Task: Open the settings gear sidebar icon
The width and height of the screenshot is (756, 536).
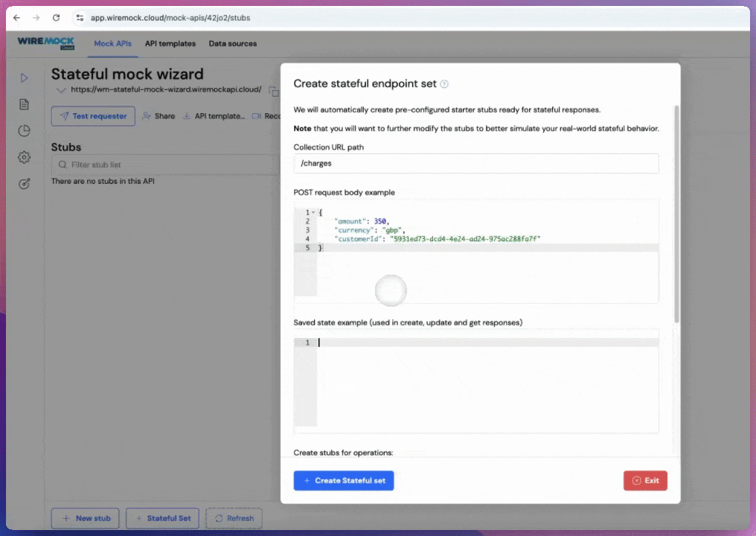Action: 24,157
